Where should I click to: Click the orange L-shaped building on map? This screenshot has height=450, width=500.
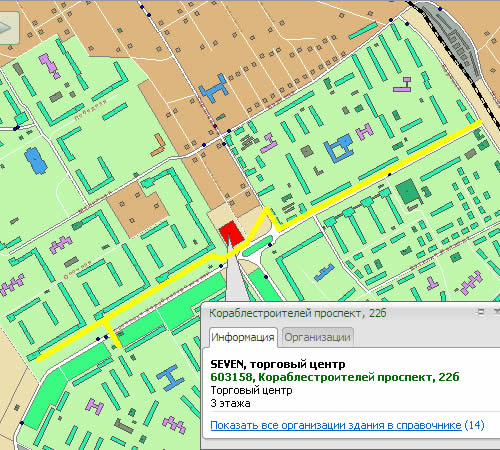(158, 145)
